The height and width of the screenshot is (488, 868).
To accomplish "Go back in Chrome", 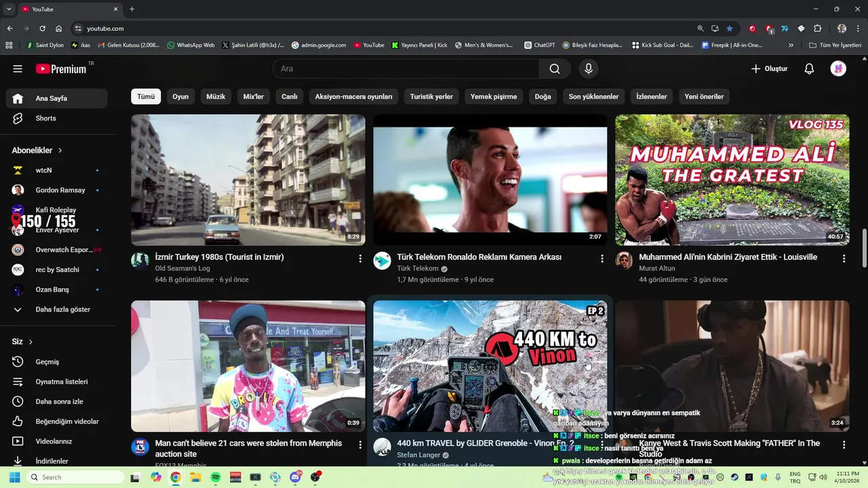I will [9, 28].
